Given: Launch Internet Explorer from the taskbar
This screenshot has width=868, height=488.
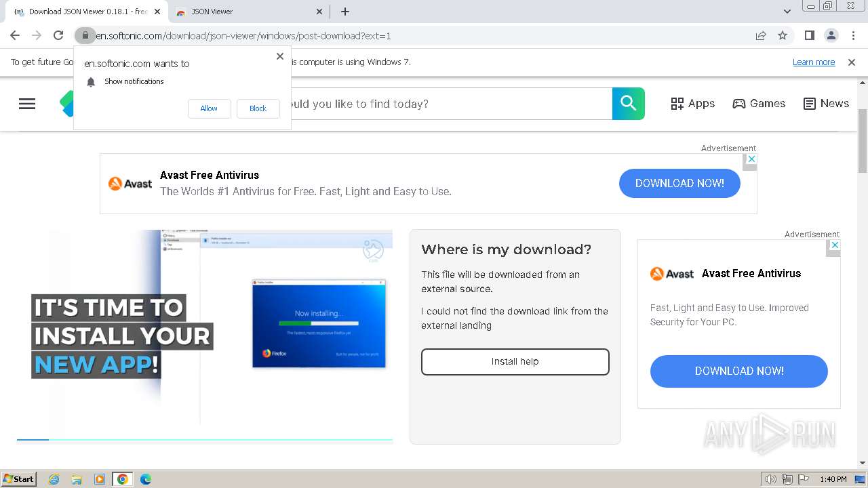Looking at the screenshot, I should point(54,479).
